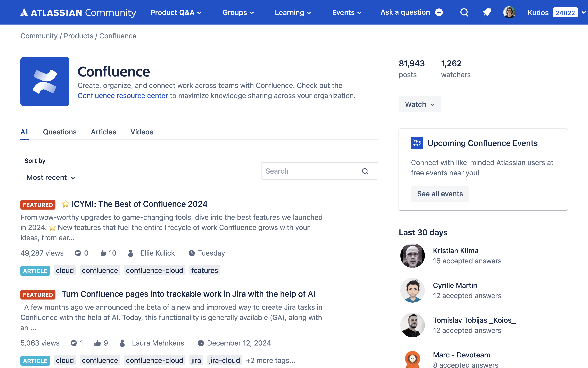Expand +2 more tags...
This screenshot has width=588, height=368.
click(270, 361)
